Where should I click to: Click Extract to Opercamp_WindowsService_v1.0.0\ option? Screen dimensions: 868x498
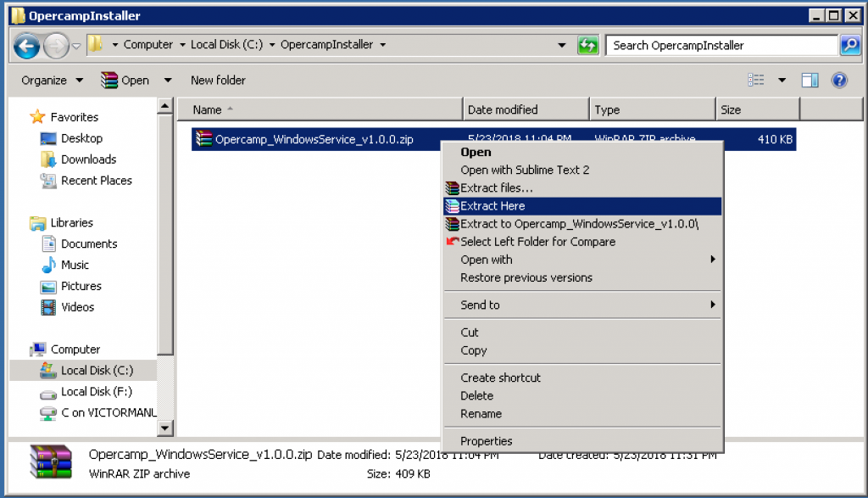pyautogui.click(x=579, y=224)
